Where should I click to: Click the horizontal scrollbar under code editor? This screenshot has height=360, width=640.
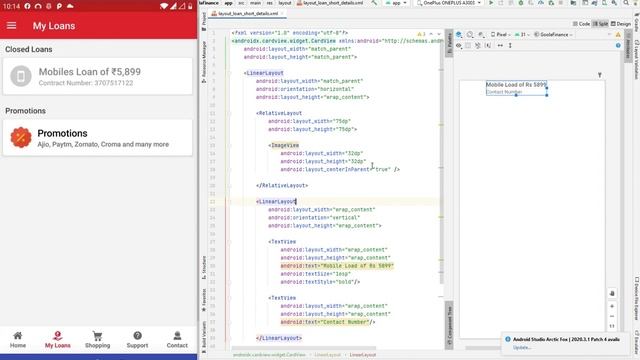point(304,348)
